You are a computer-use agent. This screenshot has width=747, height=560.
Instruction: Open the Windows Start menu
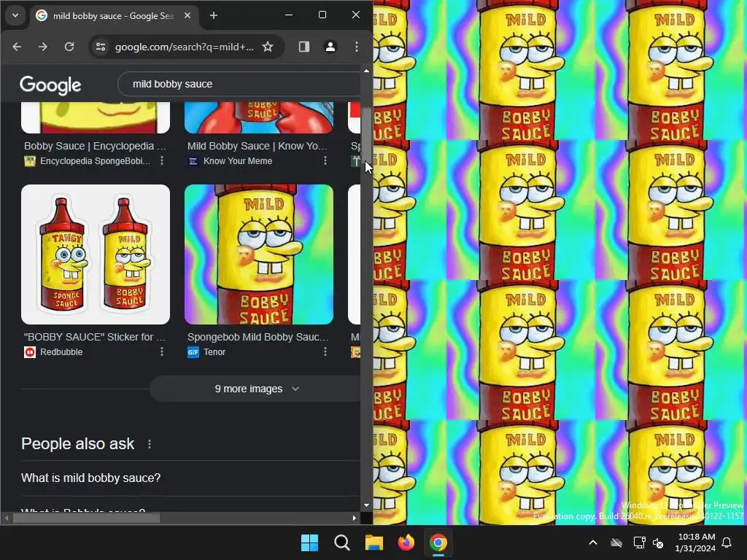point(309,542)
